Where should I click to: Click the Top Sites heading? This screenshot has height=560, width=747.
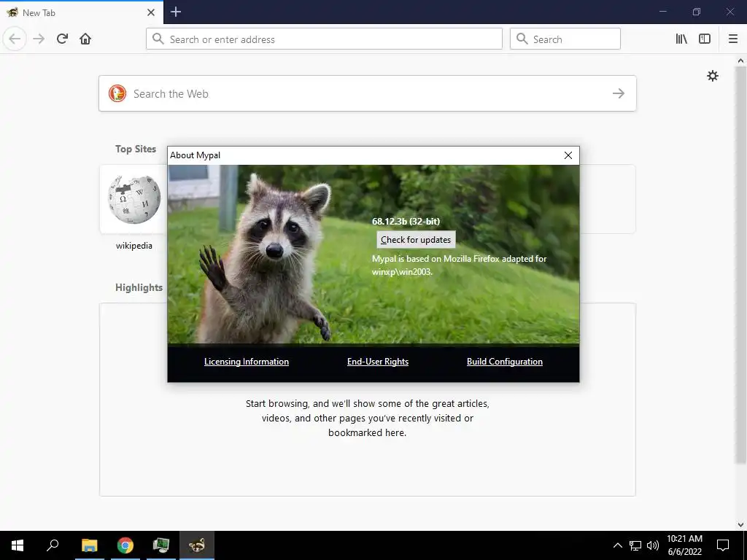coord(136,149)
